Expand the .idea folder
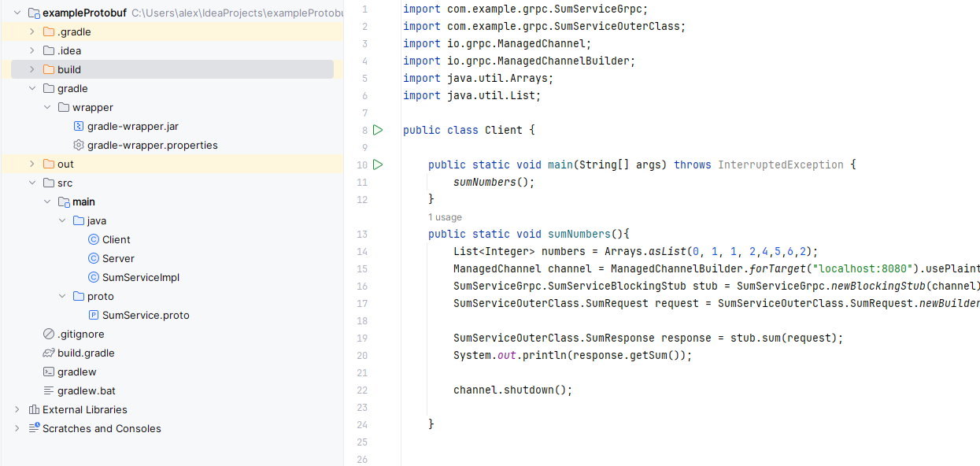 pos(32,51)
